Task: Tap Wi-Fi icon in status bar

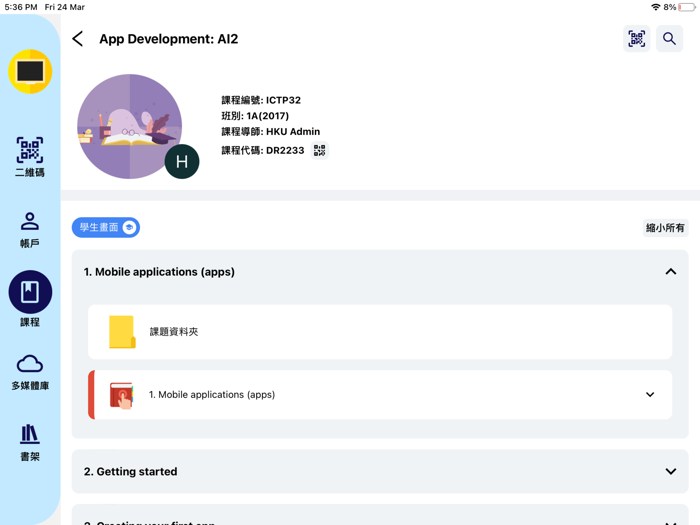Action: pyautogui.click(x=655, y=7)
